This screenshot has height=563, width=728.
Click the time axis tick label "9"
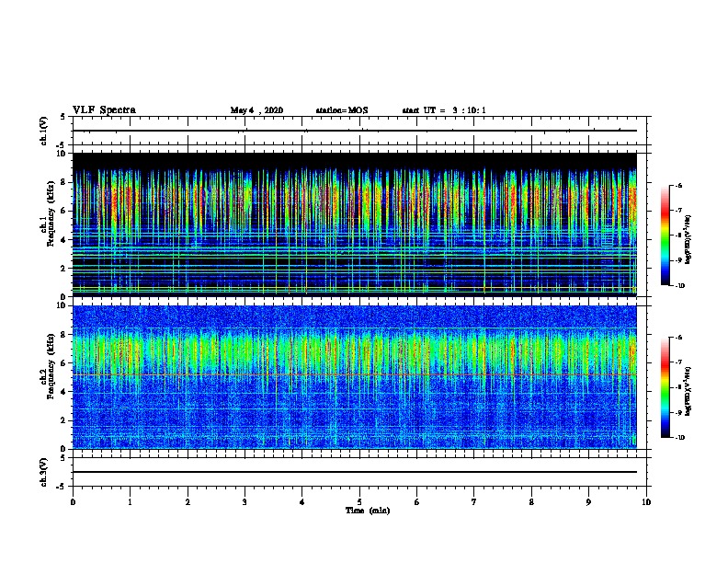[588, 502]
